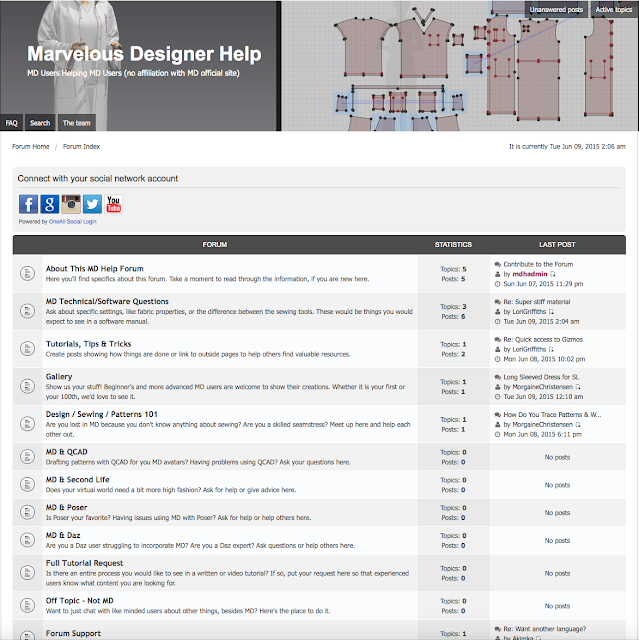Open the FAQ tab
The height and width of the screenshot is (640, 639).
pyautogui.click(x=11, y=123)
